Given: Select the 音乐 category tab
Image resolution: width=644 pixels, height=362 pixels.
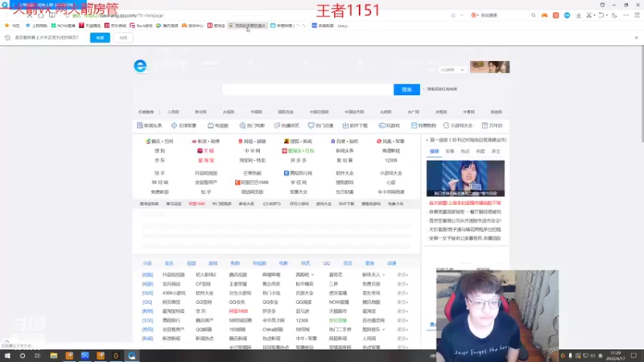Looking at the screenshot, I should click(169, 264).
